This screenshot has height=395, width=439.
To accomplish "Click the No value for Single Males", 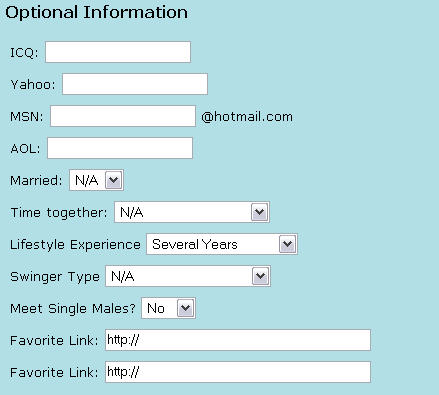I will click(156, 308).
